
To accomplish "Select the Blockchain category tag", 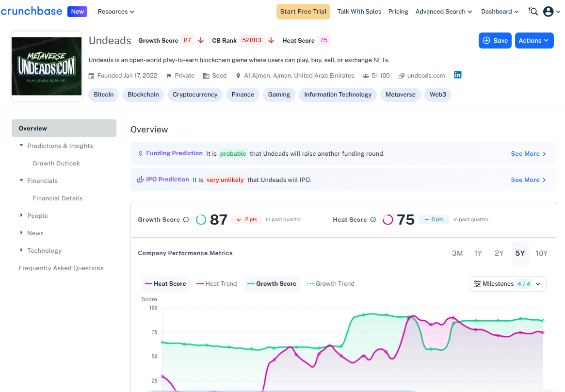I will 143,95.
